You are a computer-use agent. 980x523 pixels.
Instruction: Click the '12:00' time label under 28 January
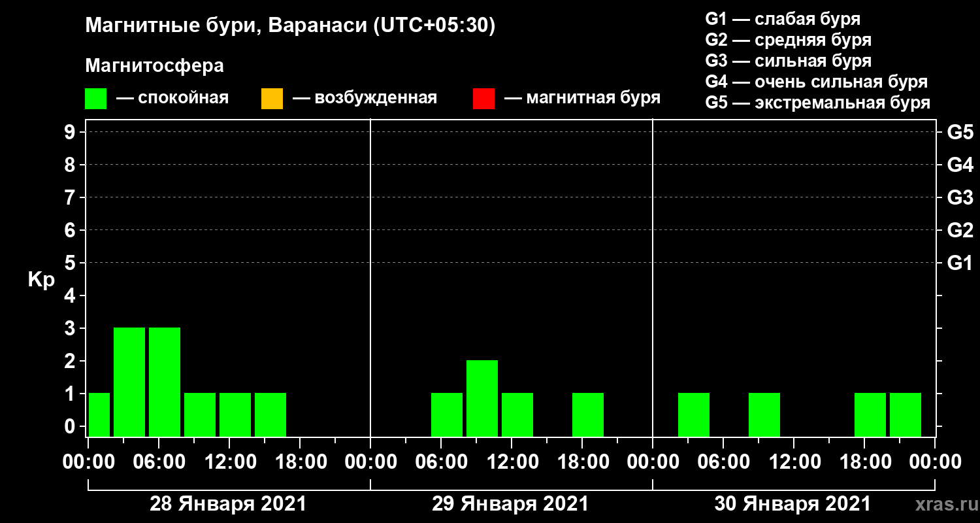pos(229,462)
